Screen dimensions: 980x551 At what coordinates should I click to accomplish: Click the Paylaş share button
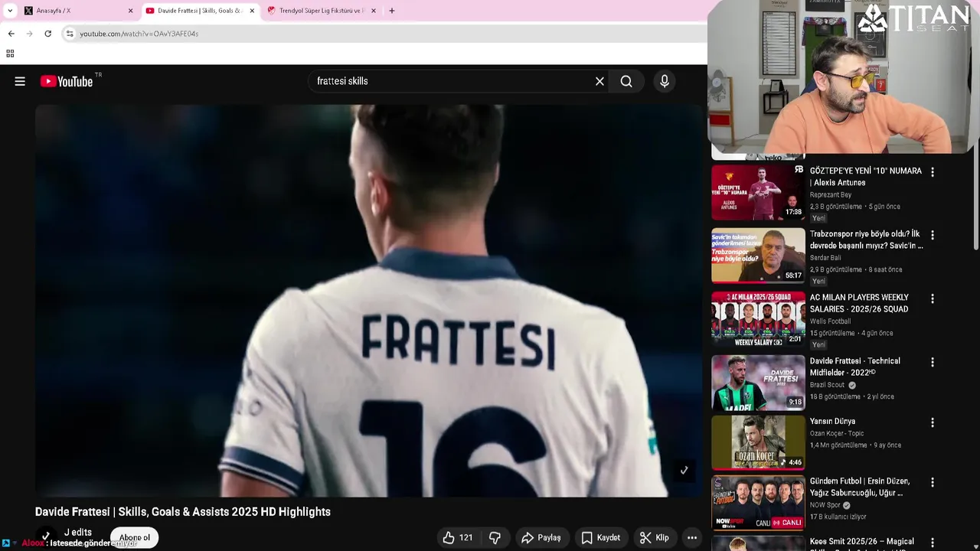[541, 537]
